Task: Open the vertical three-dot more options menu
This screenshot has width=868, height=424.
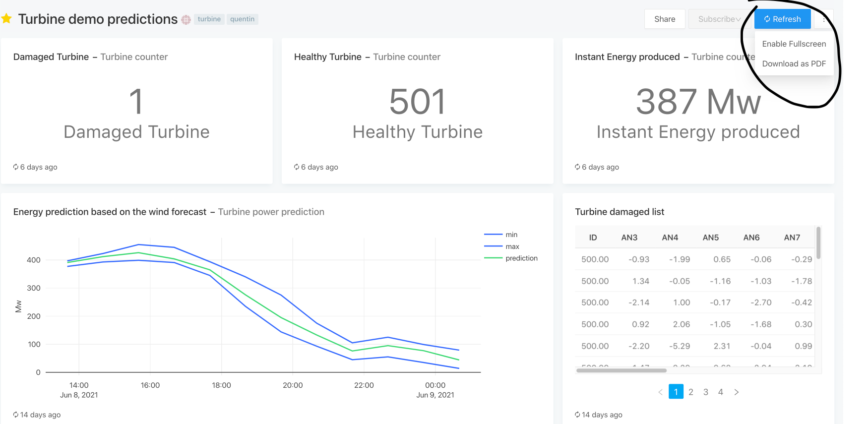Action: click(x=824, y=19)
